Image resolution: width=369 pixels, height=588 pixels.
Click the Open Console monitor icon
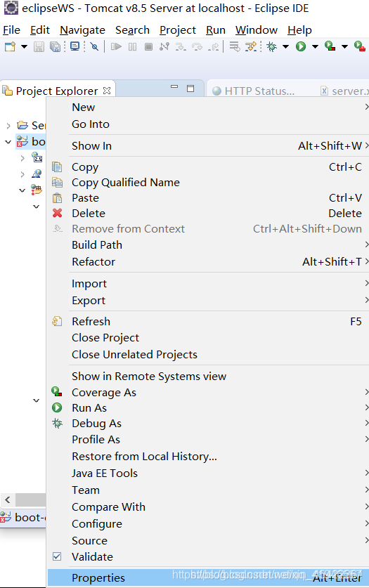pos(75,46)
